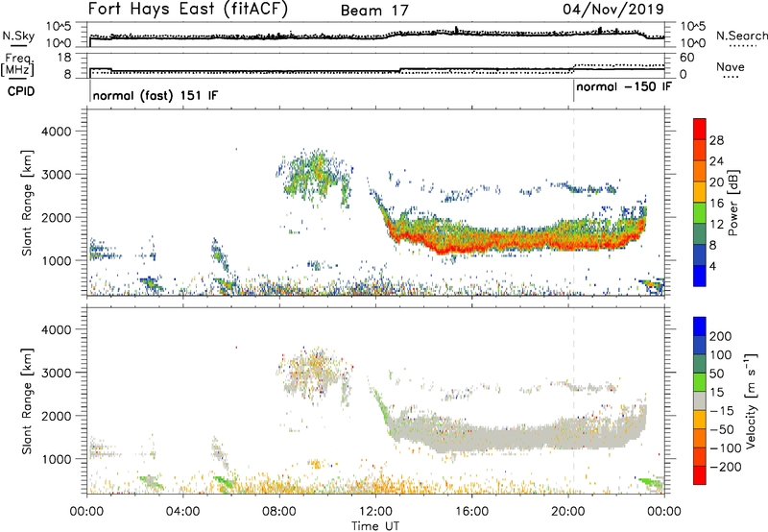Click 'normal (fast) 151 IF' CPID text
Image resolution: width=768 pixels, height=532 pixels.
click(x=156, y=95)
